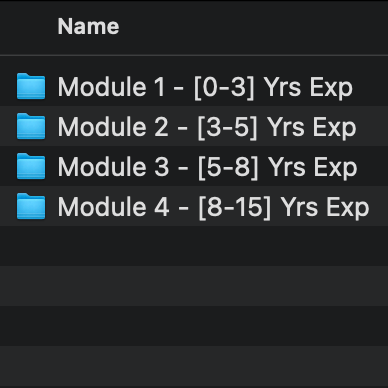The width and height of the screenshot is (388, 388).
Task: Select the 'Module 2 - [3-5] Yrs Exp' folder name
Action: 207,127
